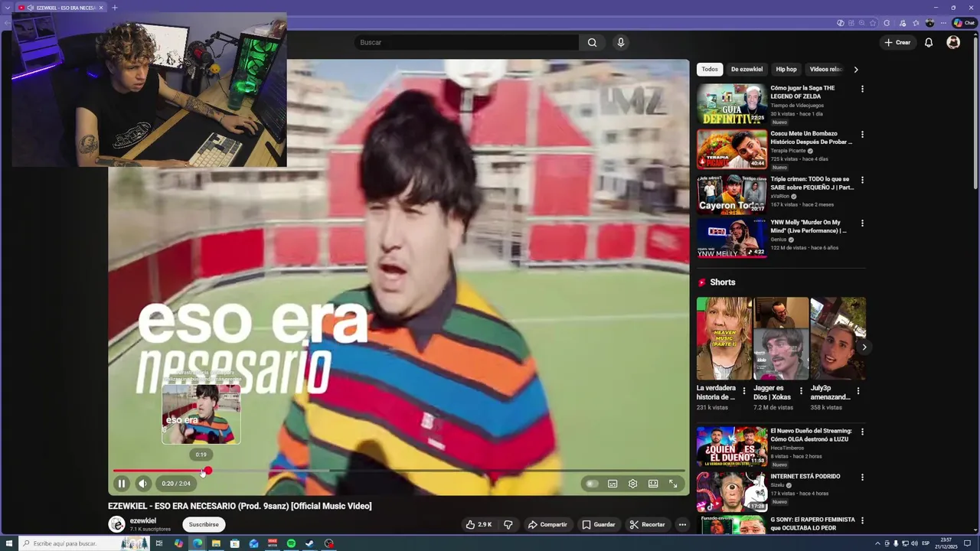The width and height of the screenshot is (980, 551).
Task: Open the YouTube account avatar menu
Action: (x=953, y=43)
